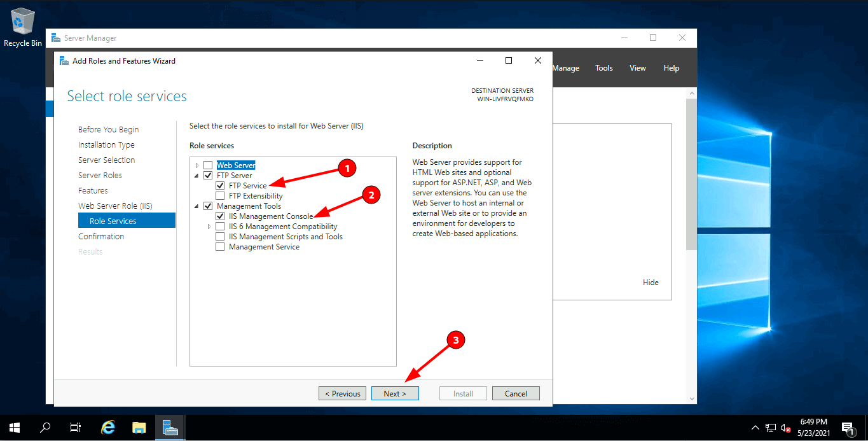Expand the Web Server tree node
The width and height of the screenshot is (868, 441).
point(197,165)
